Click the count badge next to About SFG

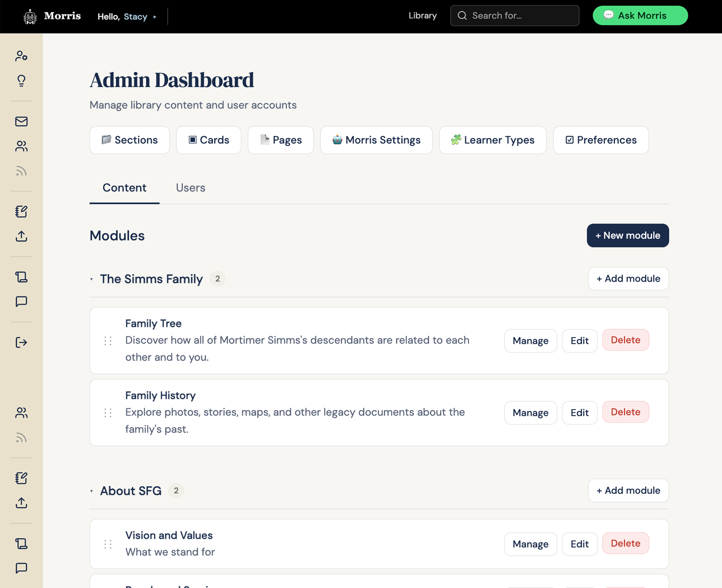pos(176,491)
